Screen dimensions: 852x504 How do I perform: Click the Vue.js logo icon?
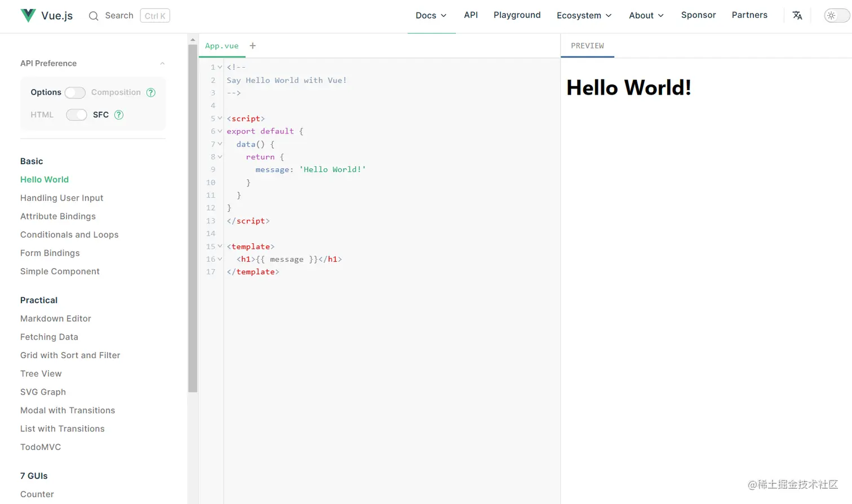click(x=28, y=15)
